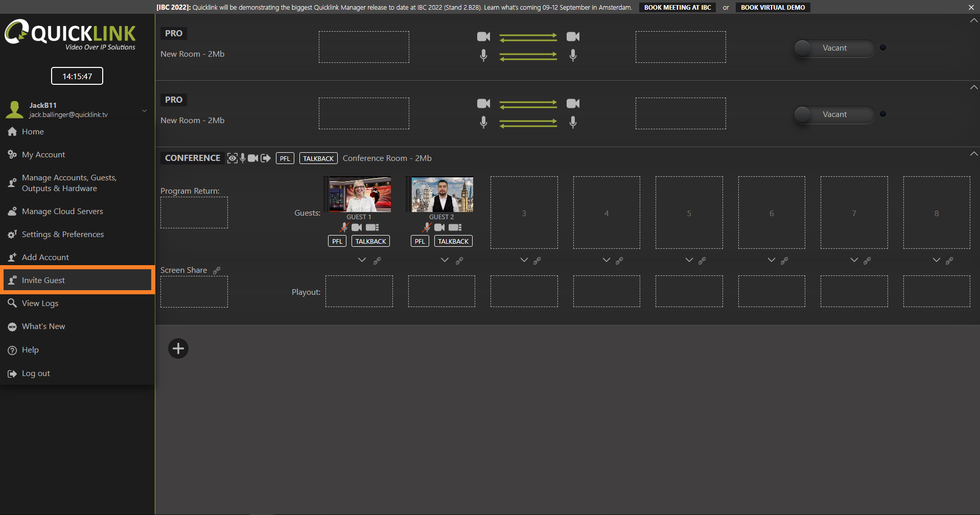Open Manage Cloud Servers
The height and width of the screenshot is (515, 980).
[77, 212]
